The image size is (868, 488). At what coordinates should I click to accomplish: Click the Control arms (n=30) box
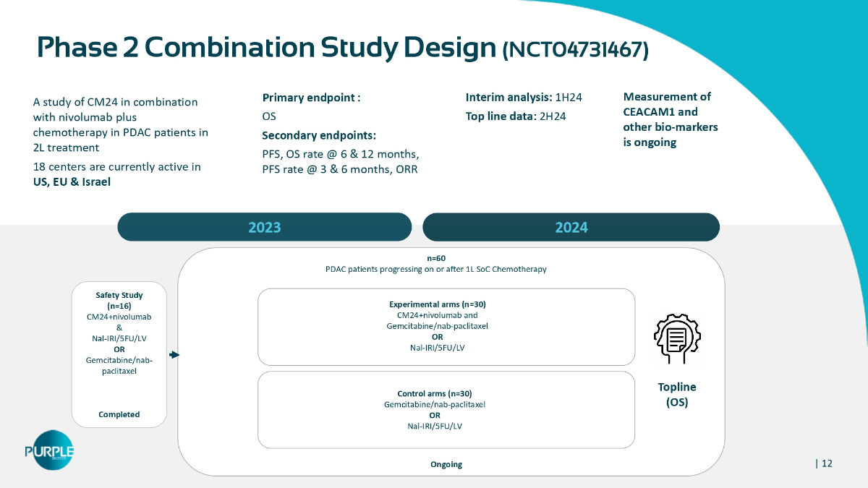coord(446,409)
